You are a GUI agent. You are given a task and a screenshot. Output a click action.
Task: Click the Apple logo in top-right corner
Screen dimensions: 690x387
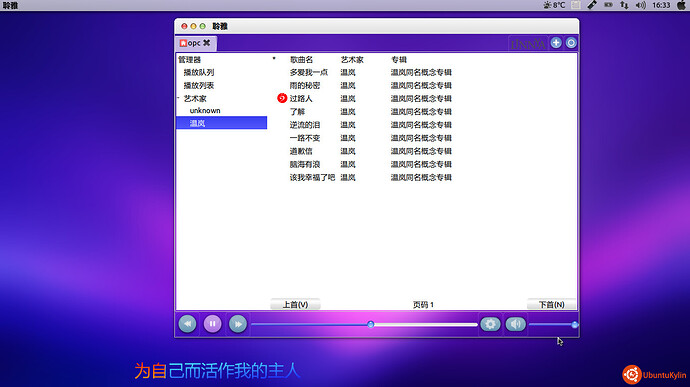681,5
